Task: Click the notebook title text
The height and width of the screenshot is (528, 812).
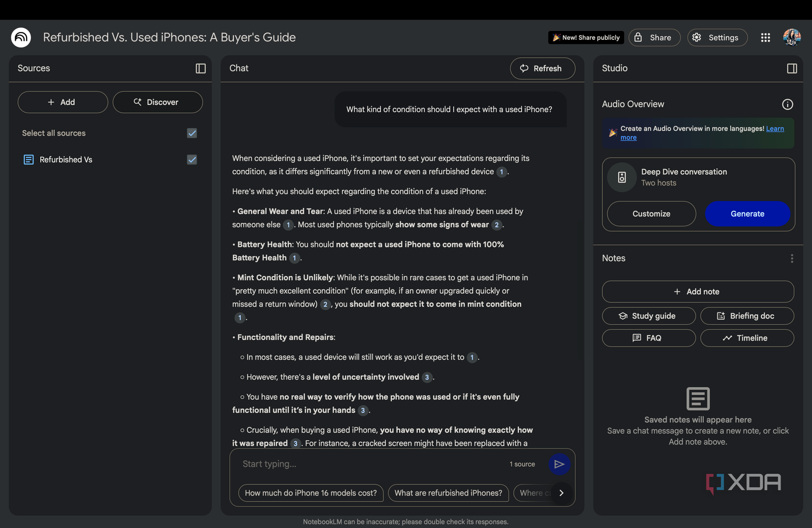Action: (x=169, y=37)
